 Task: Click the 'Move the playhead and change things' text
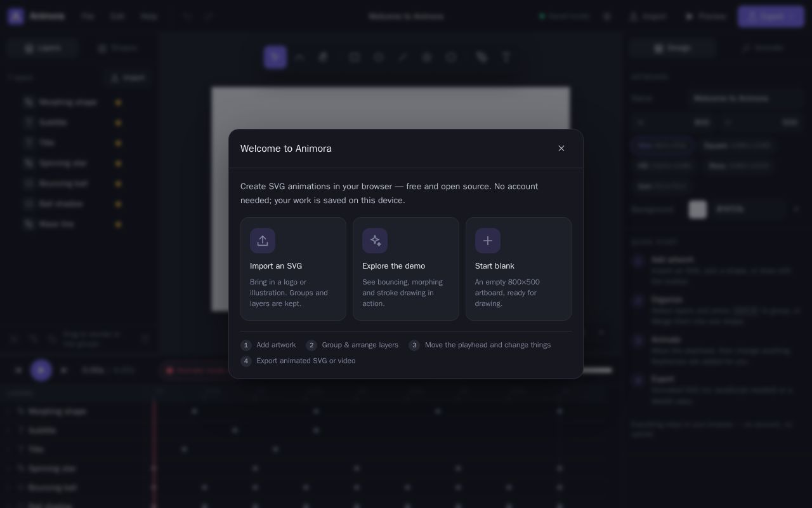point(488,345)
